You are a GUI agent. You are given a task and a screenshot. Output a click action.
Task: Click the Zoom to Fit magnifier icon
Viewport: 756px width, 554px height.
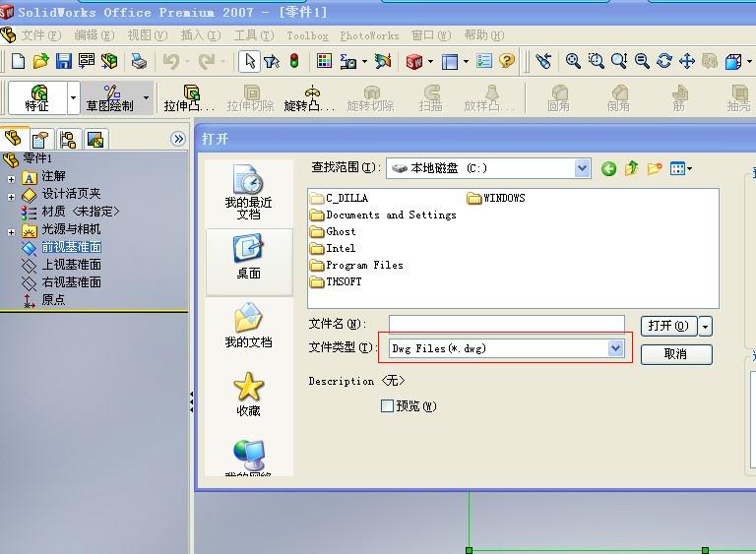pos(573,61)
